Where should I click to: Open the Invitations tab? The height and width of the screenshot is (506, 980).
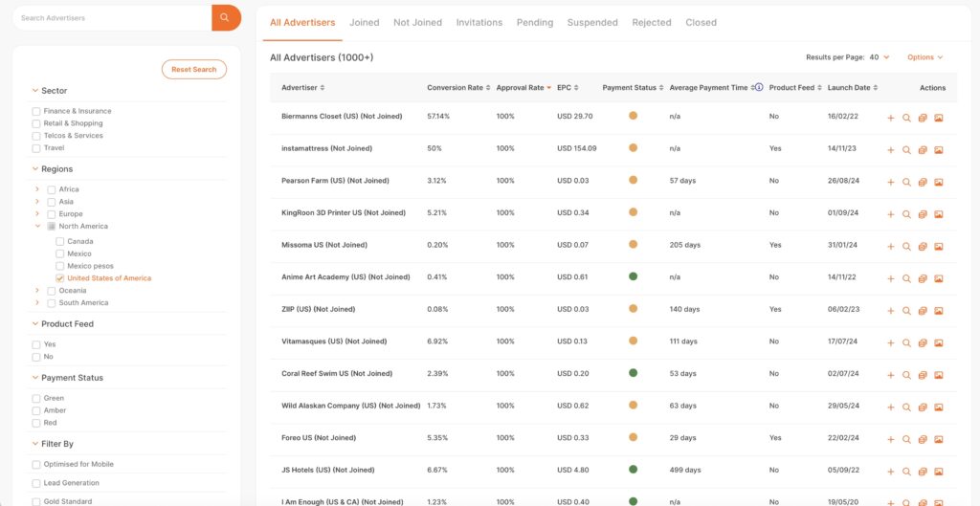pos(479,22)
